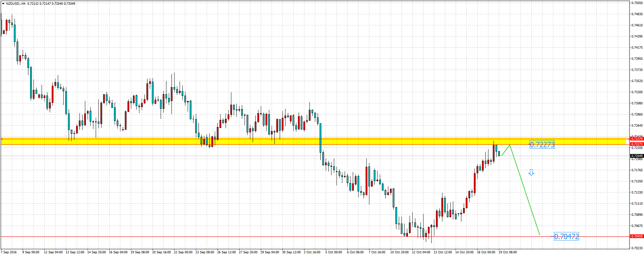Select the steep descending green trend line
This screenshot has height=256, width=644.
point(524,189)
